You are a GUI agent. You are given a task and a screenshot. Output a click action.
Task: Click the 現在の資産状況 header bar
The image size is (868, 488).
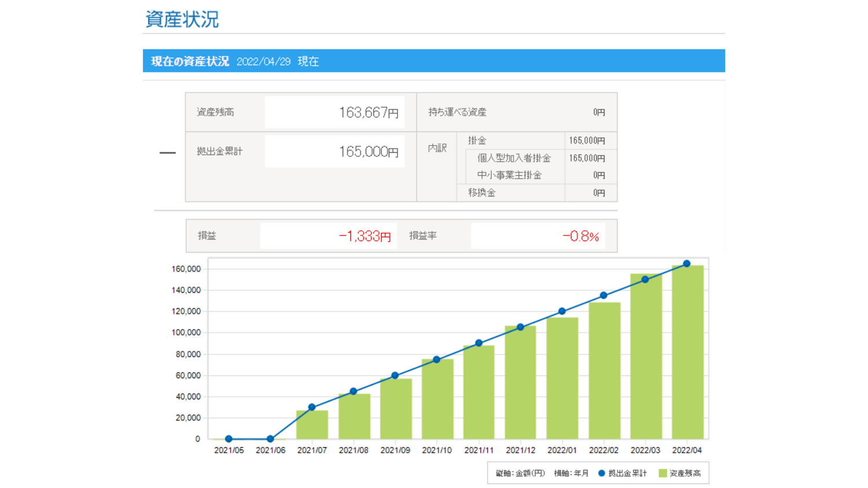click(x=434, y=61)
